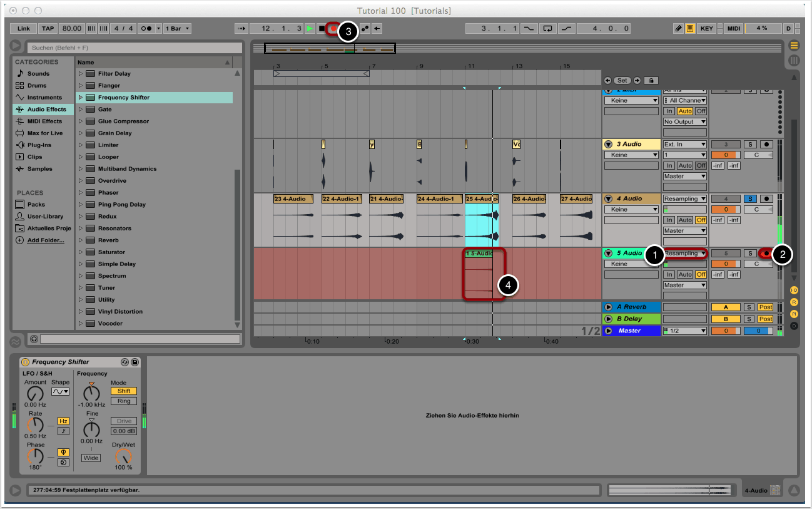This screenshot has width=812, height=509.
Task: Select the Drums category icon
Action: [20, 85]
